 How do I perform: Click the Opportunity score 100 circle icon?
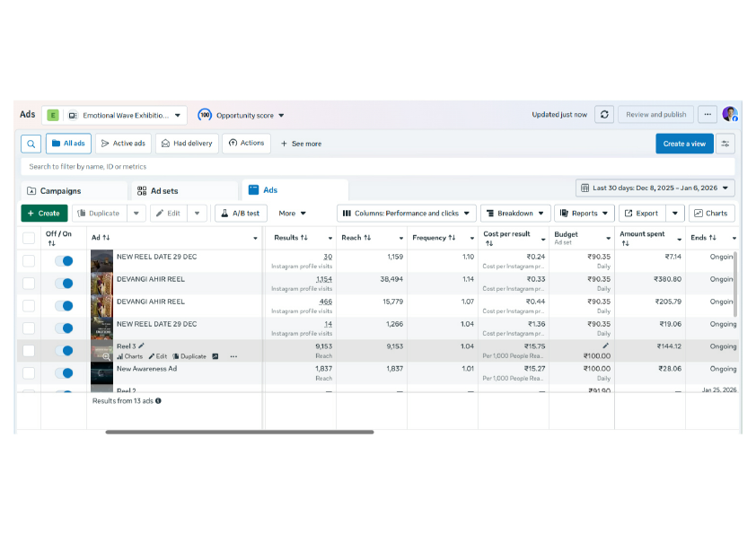click(x=205, y=115)
